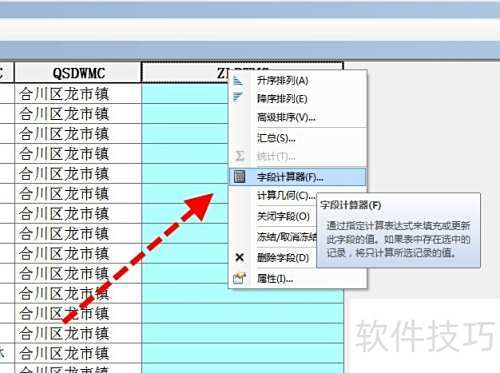Click the field calculator icon
This screenshot has height=373, width=500.
[x=239, y=177]
